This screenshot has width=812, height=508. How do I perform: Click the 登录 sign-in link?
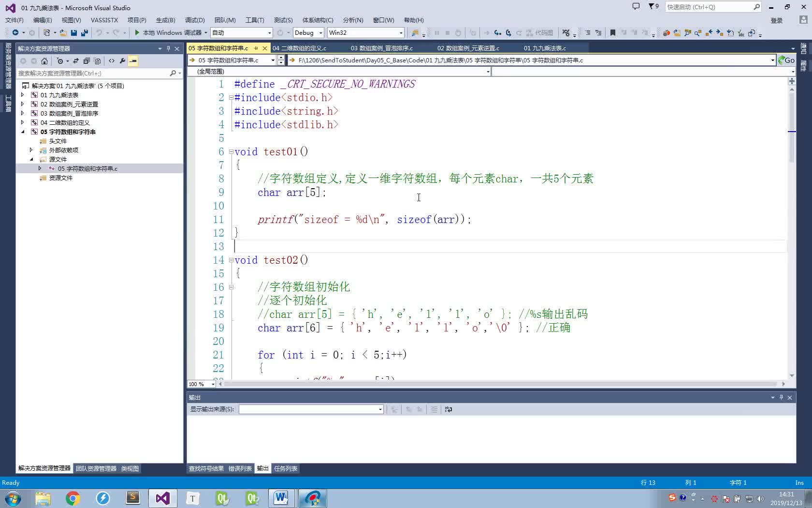click(777, 20)
